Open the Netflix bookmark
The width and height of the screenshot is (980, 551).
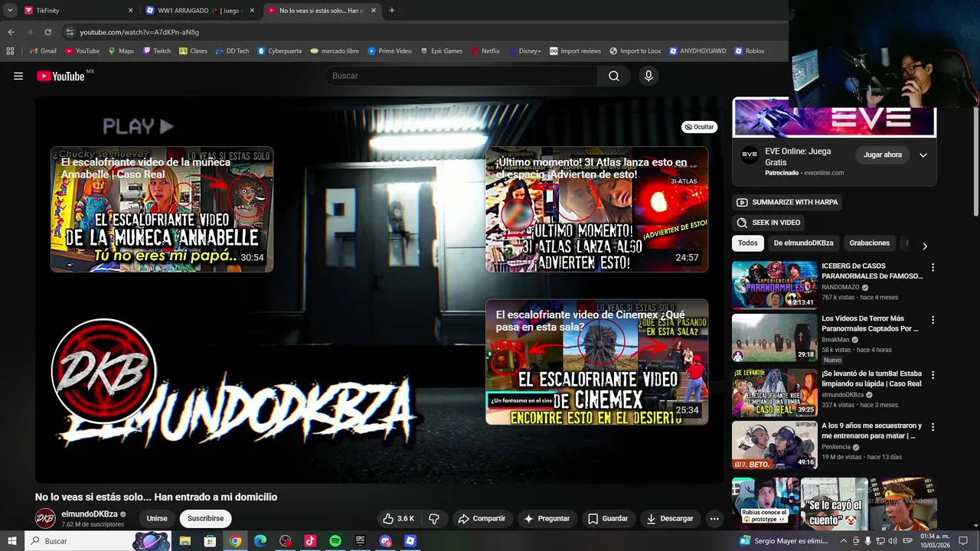[x=485, y=51]
